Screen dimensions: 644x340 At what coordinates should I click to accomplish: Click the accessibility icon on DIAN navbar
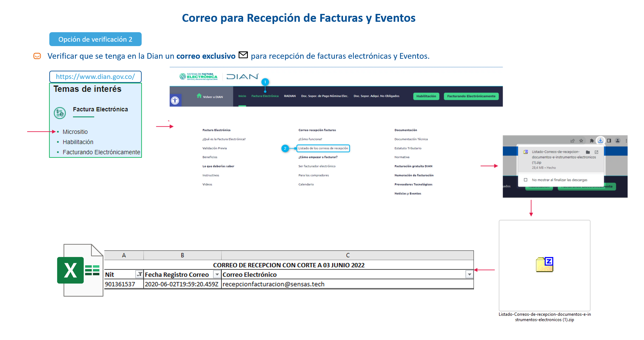[x=175, y=100]
